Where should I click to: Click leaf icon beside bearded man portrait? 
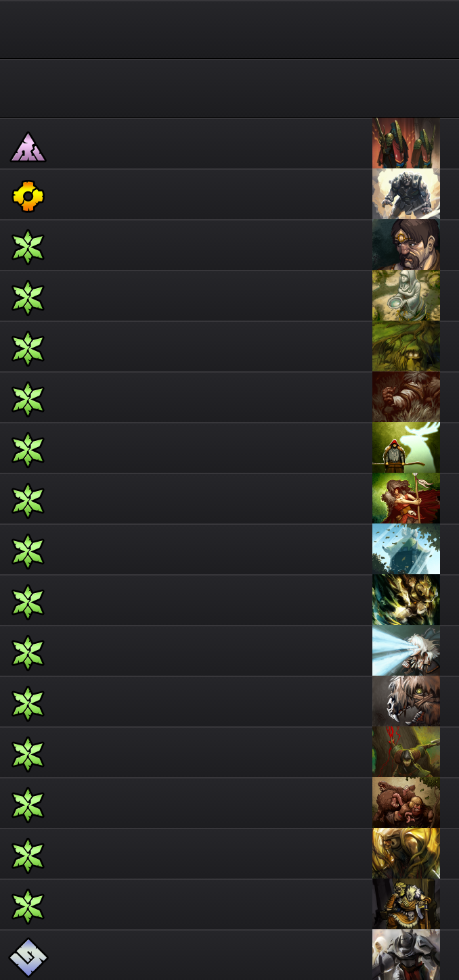[28, 247]
